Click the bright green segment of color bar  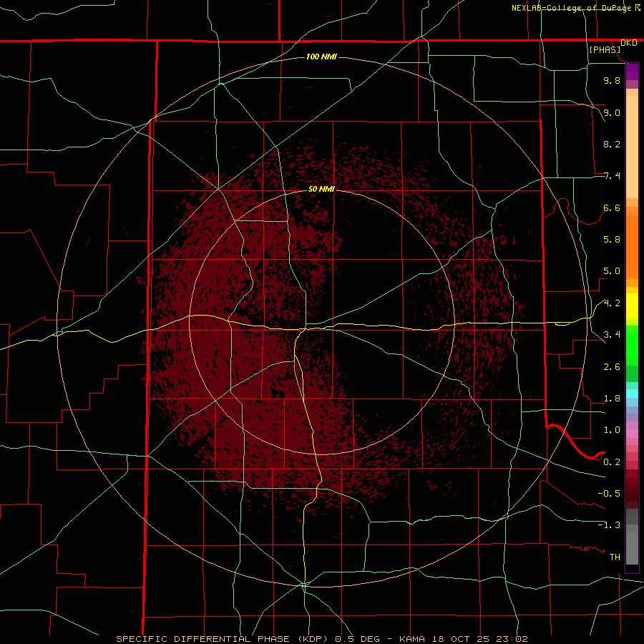tap(632, 347)
